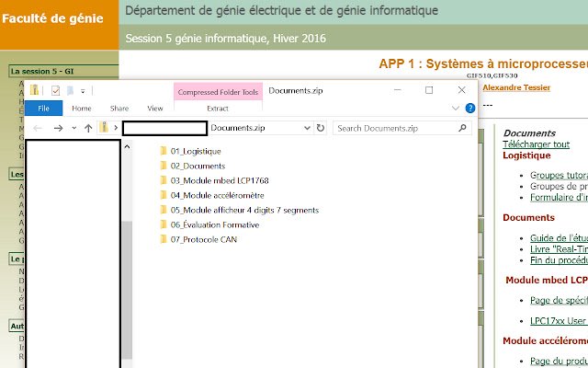The height and width of the screenshot is (368, 588).
Task: Click the 07_Protocole CAN name
Action: [x=204, y=239]
